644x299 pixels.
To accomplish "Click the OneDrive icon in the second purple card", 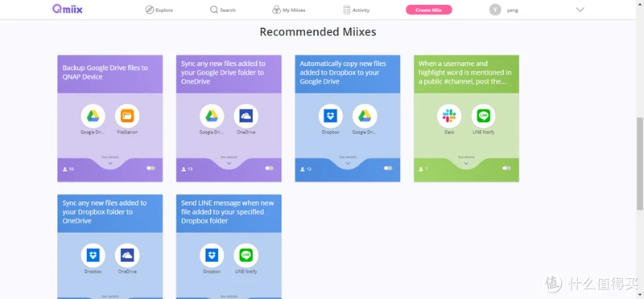I will coord(246,116).
